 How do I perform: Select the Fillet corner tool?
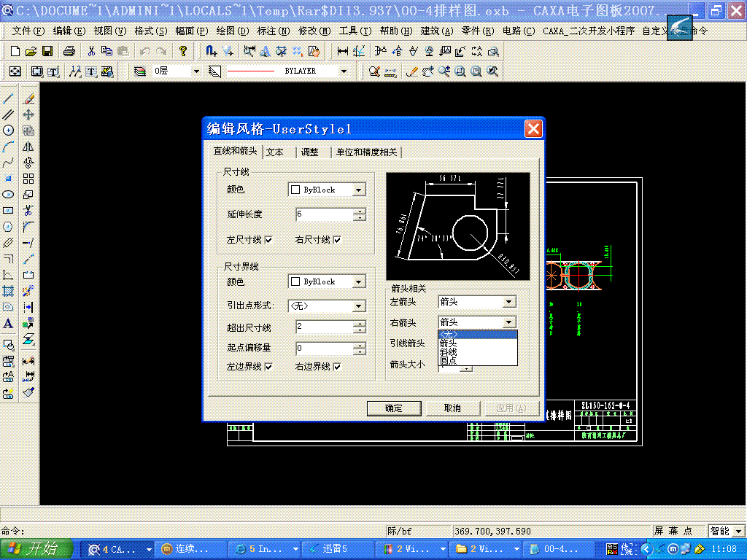[28, 227]
